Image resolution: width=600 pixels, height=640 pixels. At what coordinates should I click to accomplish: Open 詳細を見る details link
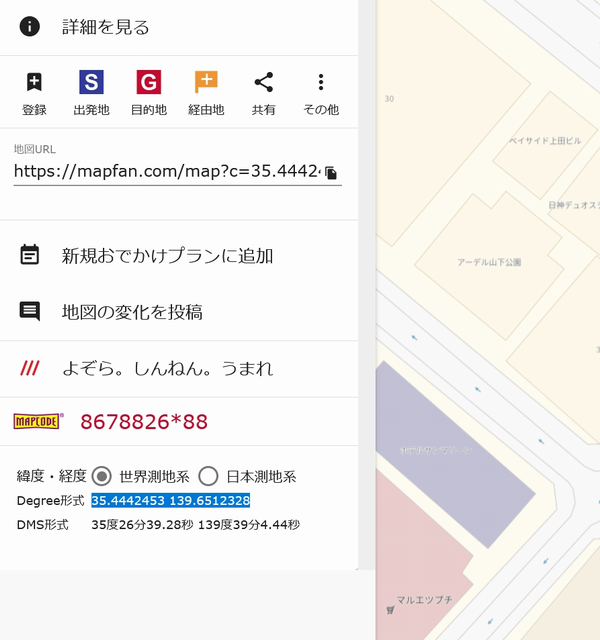(x=105, y=27)
